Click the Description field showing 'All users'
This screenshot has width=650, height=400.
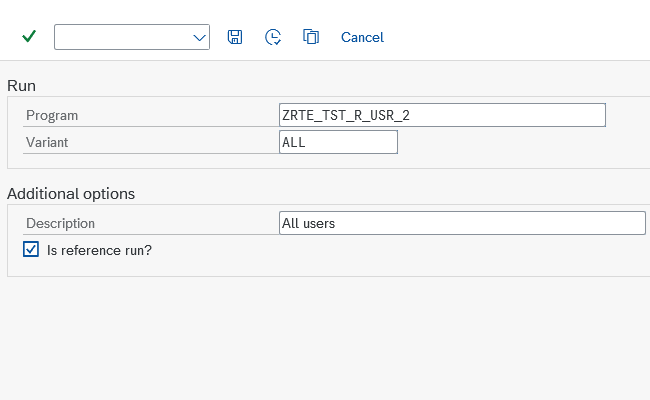[462, 223]
